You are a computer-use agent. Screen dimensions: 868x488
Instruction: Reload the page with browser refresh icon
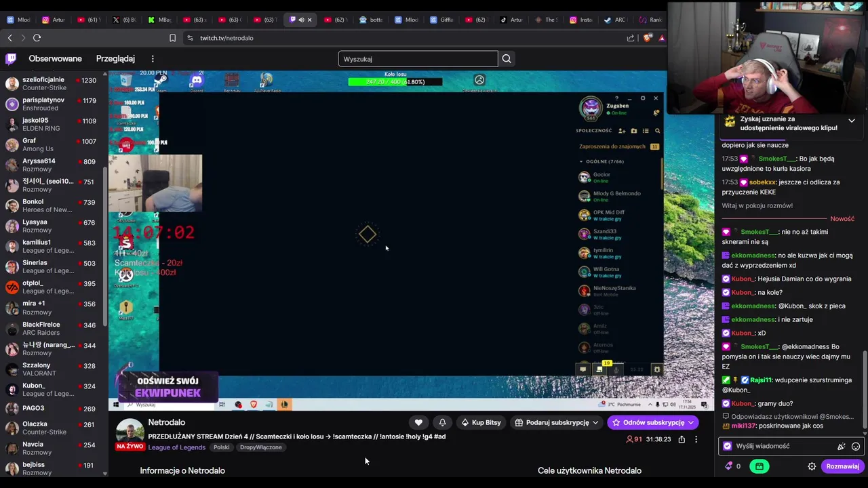point(37,38)
